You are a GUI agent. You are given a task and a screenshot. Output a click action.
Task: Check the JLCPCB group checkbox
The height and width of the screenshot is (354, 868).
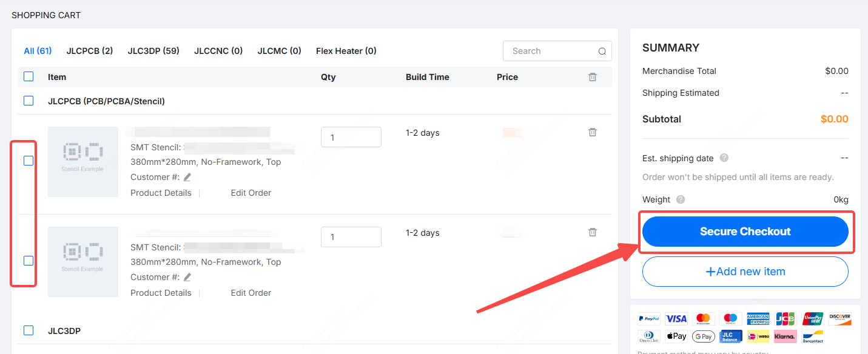coord(29,101)
